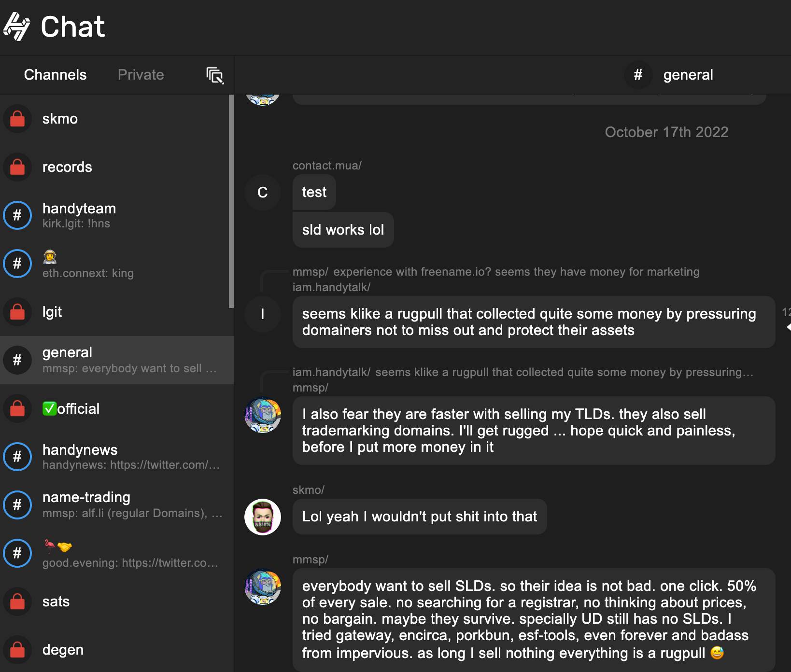This screenshot has width=791, height=672.
Task: Click the hash icon in general header
Action: pos(638,75)
